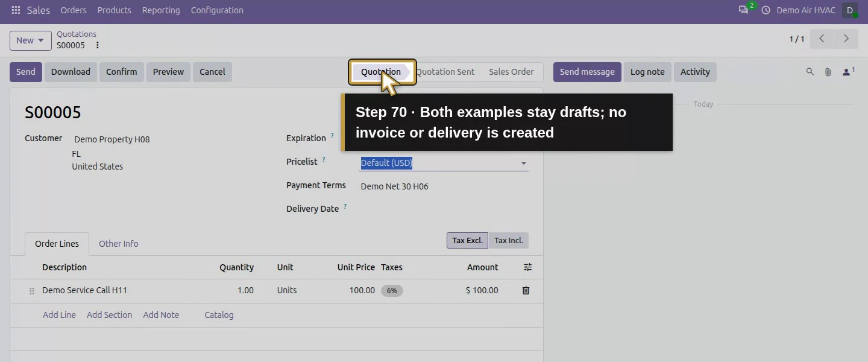Switch to Tax Incl. display
The height and width of the screenshot is (362, 868).
pyautogui.click(x=508, y=240)
